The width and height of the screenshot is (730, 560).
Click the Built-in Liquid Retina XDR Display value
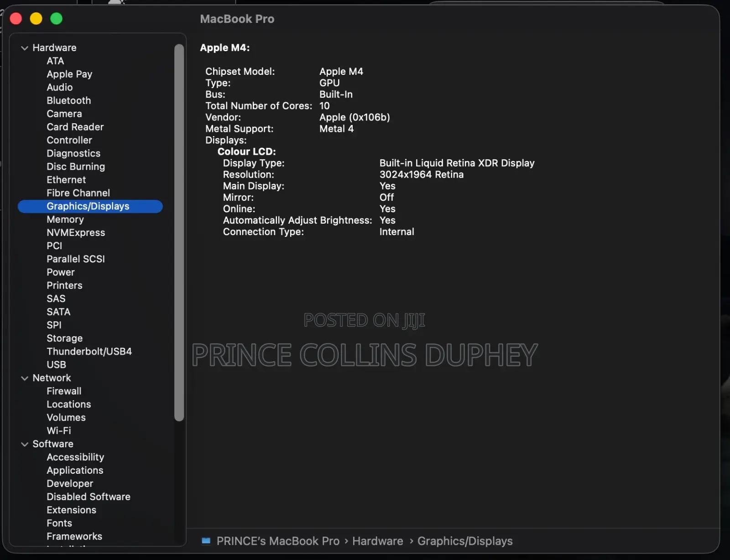457,163
